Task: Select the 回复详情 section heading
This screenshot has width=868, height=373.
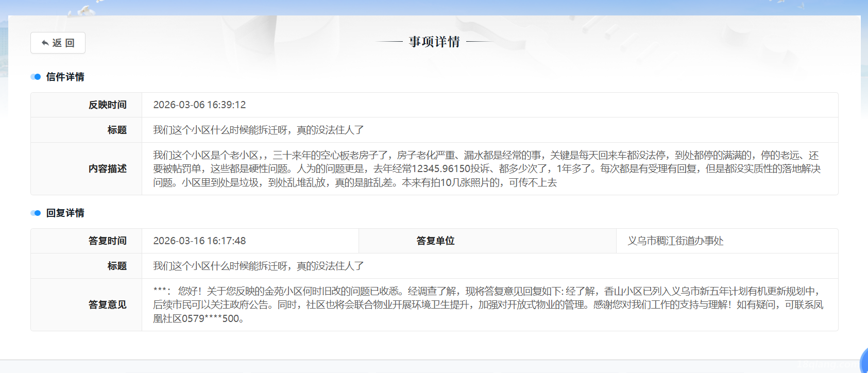Action: [65, 213]
